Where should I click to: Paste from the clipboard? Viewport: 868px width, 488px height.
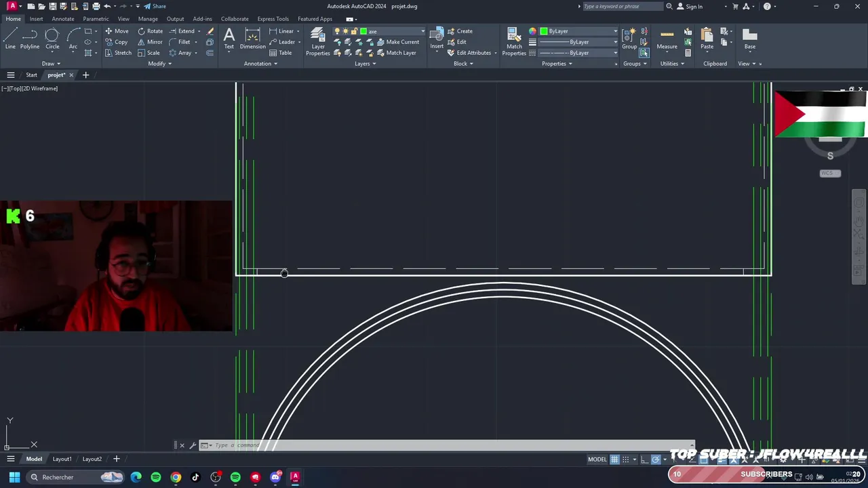[707, 39]
